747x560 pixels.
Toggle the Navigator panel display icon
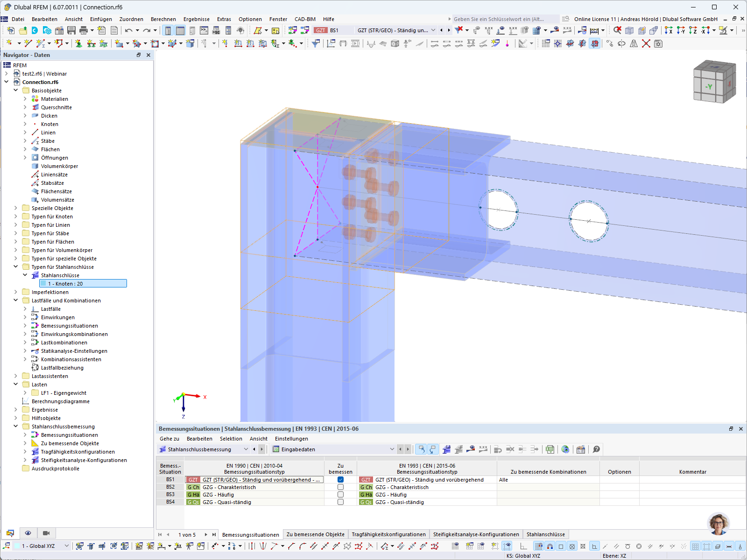pos(168,30)
